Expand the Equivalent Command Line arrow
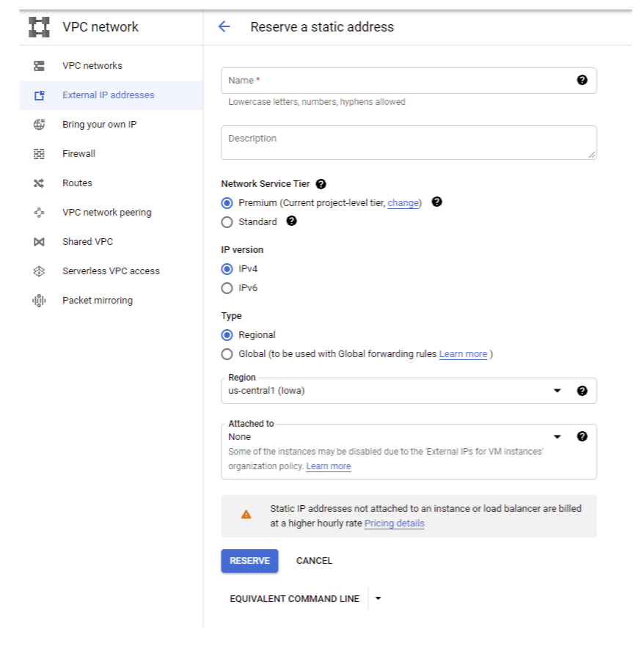The height and width of the screenshot is (654, 644). click(x=378, y=598)
